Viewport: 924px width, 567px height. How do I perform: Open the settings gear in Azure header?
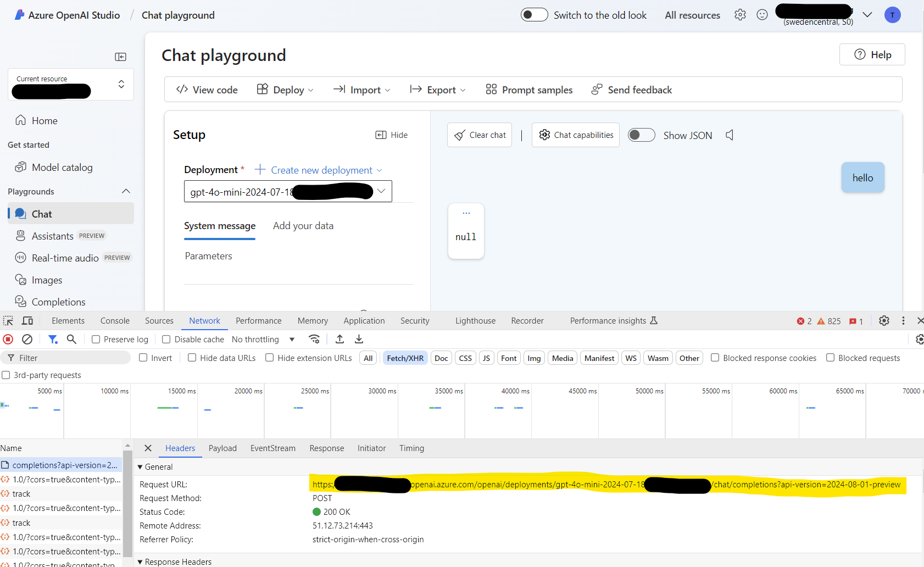coord(740,15)
